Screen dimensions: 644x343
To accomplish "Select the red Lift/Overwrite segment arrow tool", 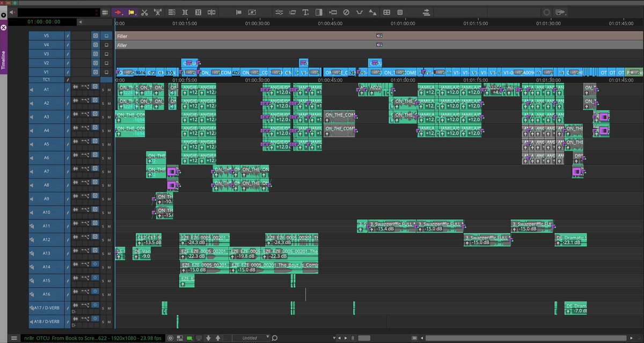I will tap(118, 12).
